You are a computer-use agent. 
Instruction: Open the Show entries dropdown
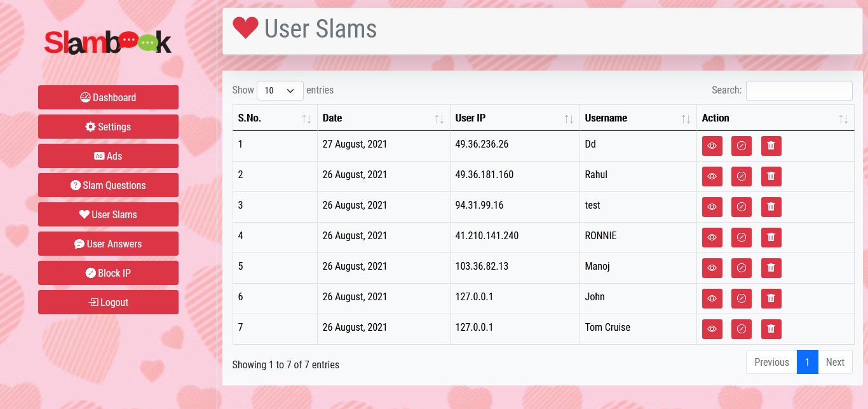[x=280, y=90]
